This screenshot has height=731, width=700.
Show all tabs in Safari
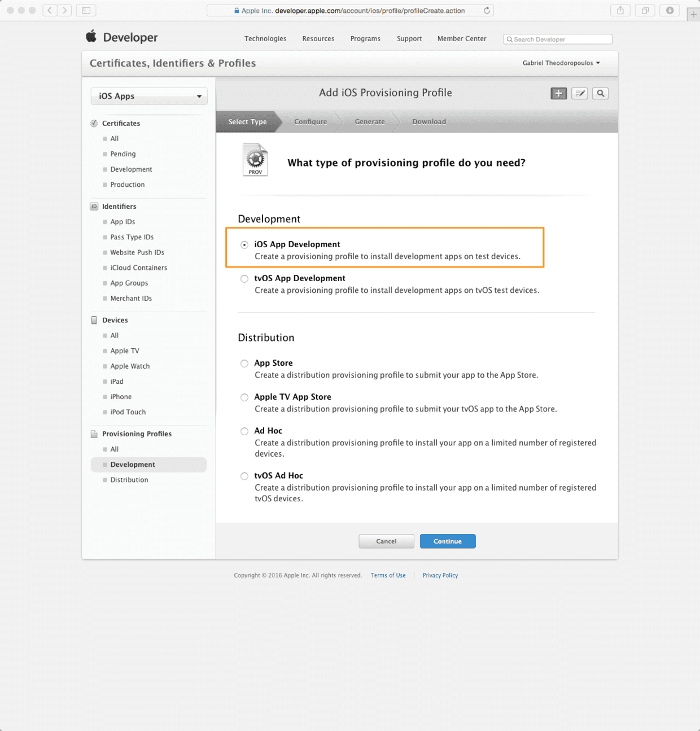tap(645, 10)
